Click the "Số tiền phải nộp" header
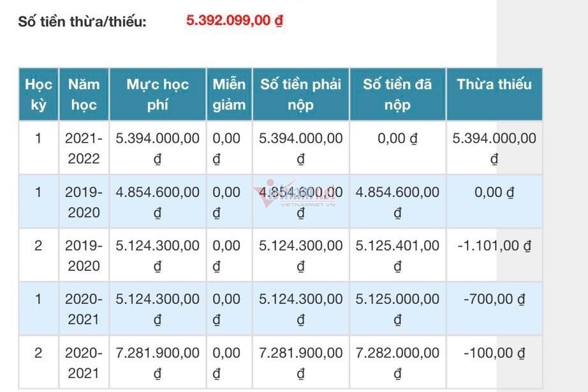Viewport: 588px width, 392px height. (300, 94)
